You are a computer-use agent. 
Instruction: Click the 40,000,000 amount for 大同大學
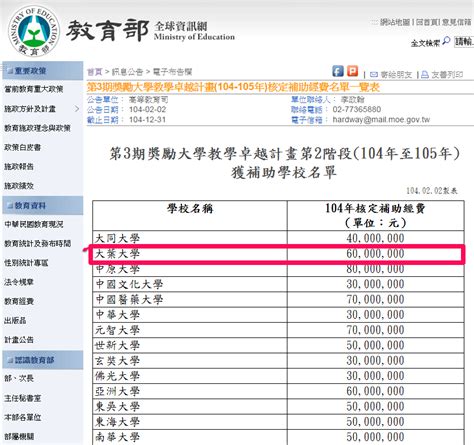click(375, 238)
